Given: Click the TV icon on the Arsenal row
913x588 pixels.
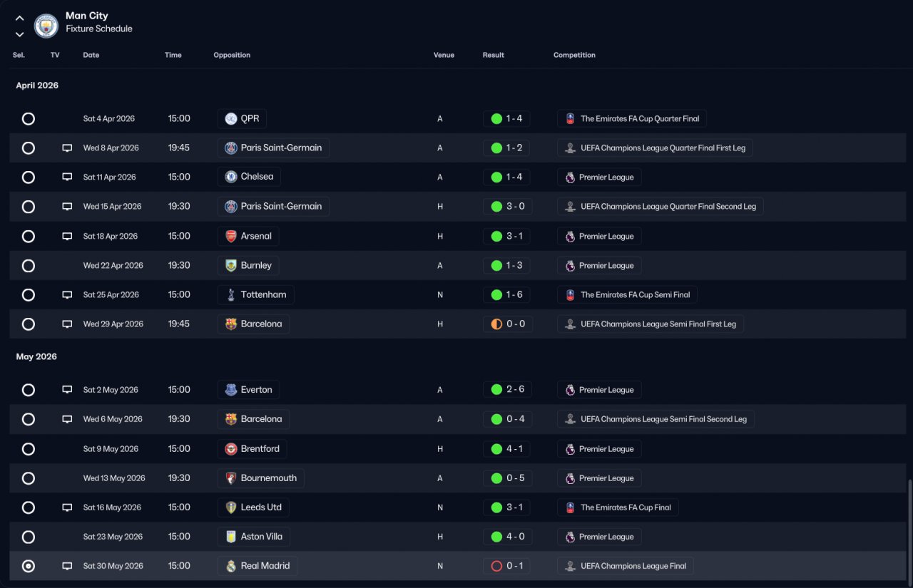Looking at the screenshot, I should click(67, 236).
